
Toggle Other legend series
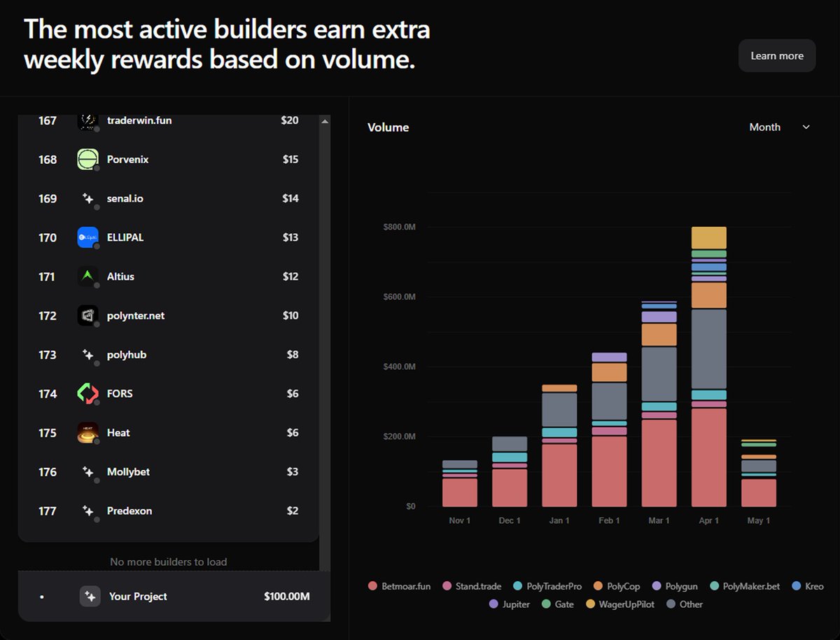tap(685, 604)
